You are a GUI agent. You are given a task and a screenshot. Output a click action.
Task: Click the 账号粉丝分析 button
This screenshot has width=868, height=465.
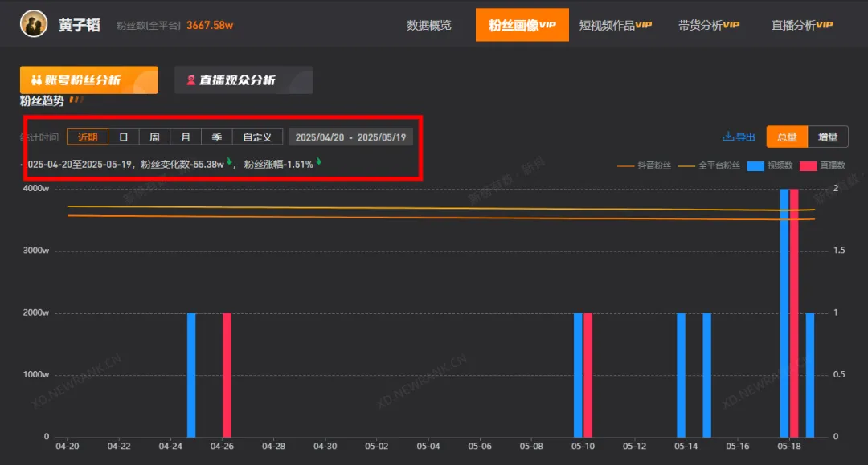pyautogui.click(x=88, y=80)
